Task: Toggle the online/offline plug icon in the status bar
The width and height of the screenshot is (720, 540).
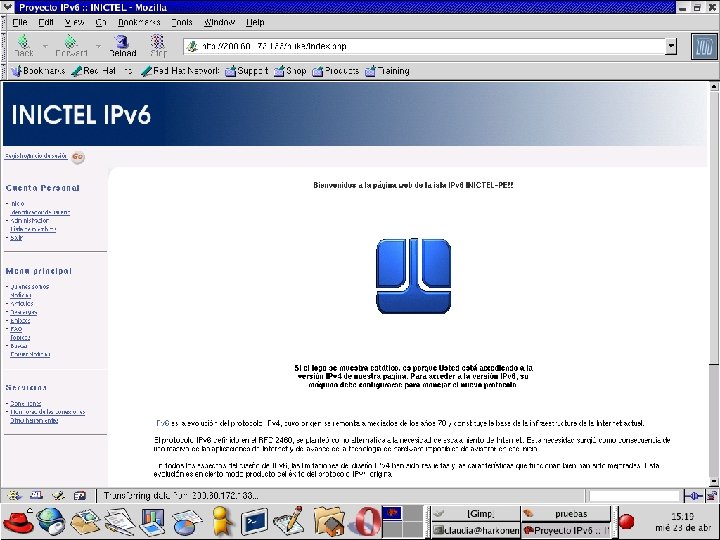Action: 693,496
